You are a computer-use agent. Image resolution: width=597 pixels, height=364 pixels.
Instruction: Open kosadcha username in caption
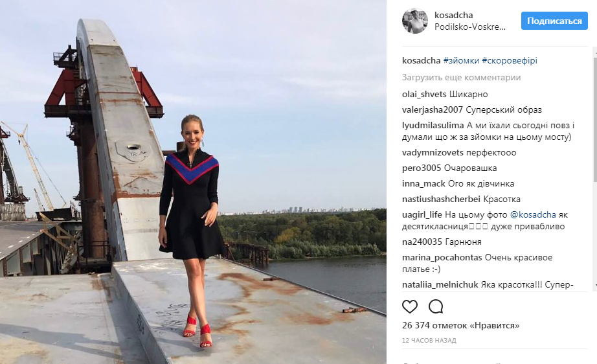coord(421,60)
